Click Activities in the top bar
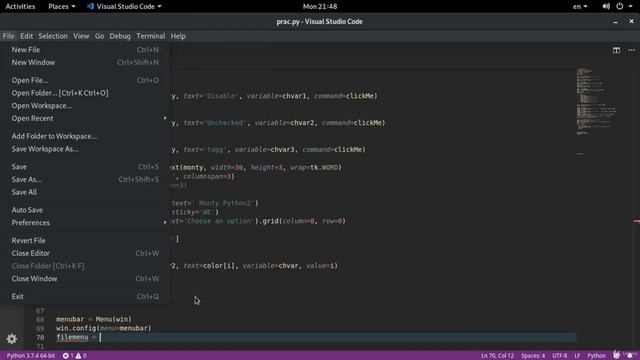The height and width of the screenshot is (360, 640). click(x=20, y=7)
